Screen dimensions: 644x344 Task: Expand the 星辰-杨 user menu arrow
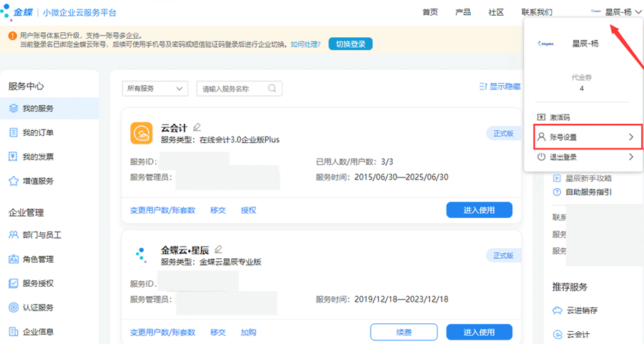pos(638,12)
